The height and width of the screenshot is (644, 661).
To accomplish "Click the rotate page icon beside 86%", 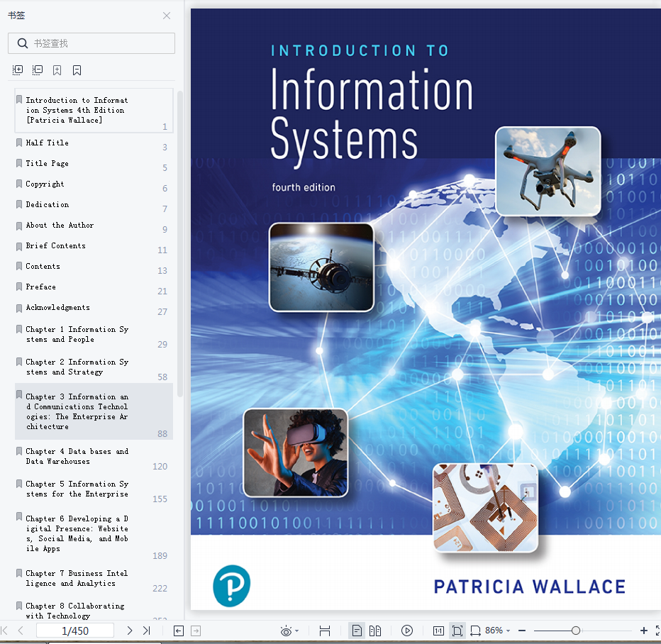I will pos(475,631).
